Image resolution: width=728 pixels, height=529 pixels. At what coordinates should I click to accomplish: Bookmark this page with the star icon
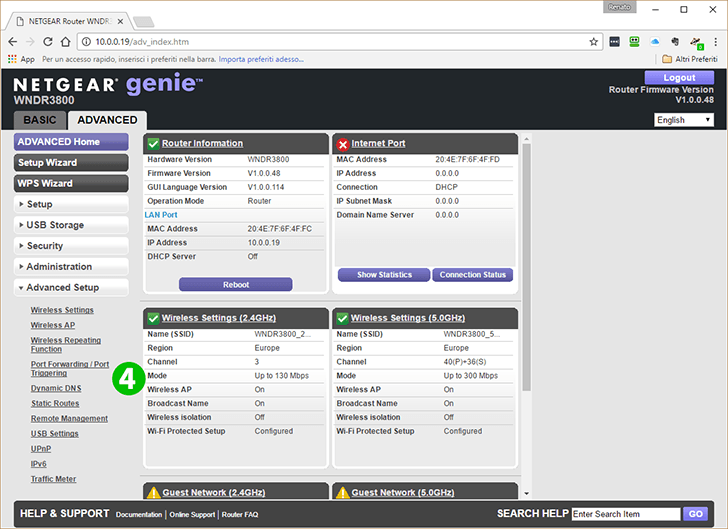coord(593,42)
